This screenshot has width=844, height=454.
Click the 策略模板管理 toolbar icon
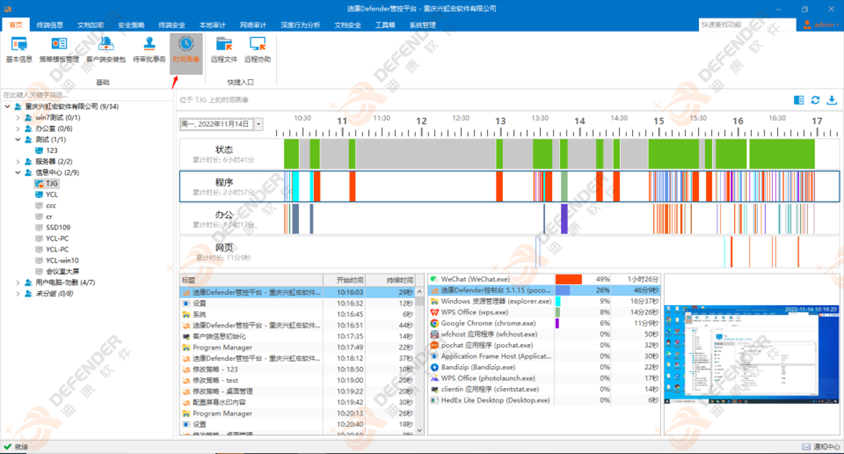click(60, 49)
